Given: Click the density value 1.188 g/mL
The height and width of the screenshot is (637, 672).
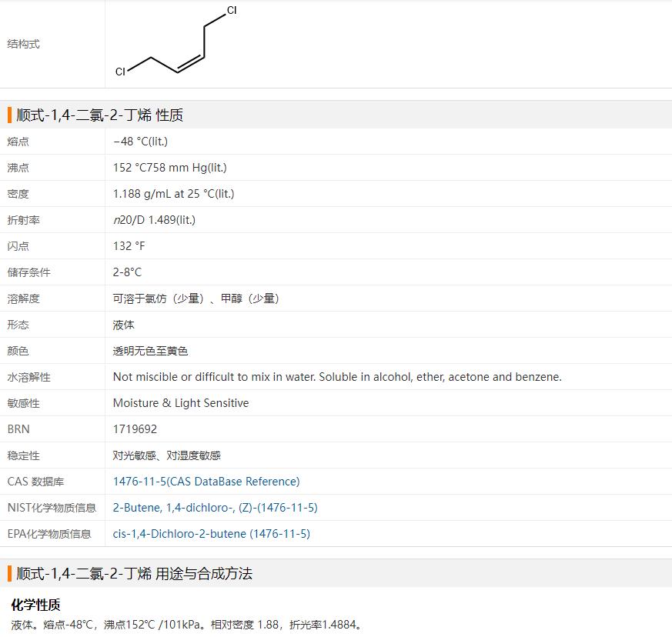Looking at the screenshot, I should pos(173,194).
